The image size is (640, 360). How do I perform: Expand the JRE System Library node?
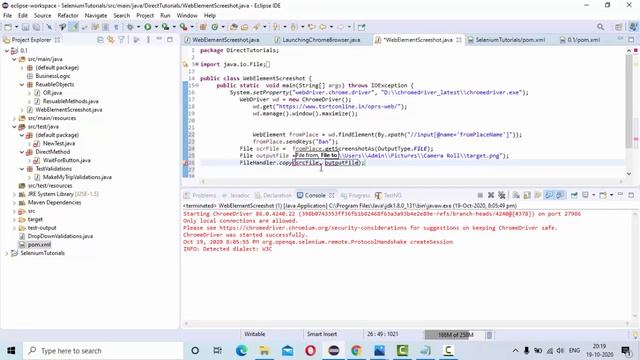[x=14, y=194]
